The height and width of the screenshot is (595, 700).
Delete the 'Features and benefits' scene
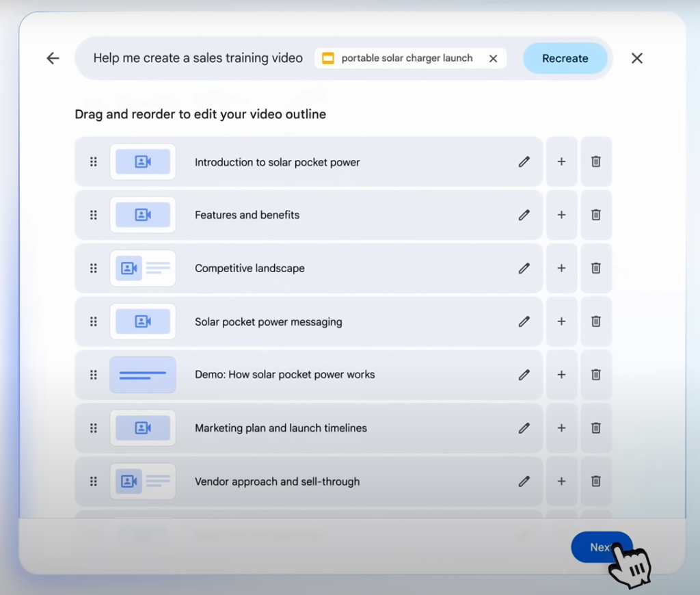(595, 215)
